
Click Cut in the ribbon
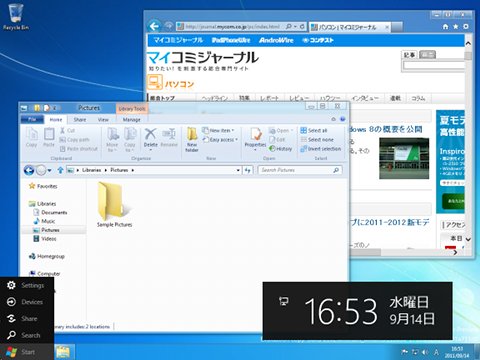pyautogui.click(x=67, y=130)
